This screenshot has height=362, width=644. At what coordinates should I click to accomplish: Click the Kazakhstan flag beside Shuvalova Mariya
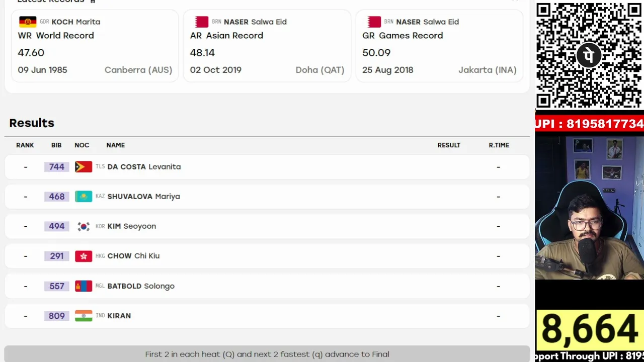click(x=84, y=197)
